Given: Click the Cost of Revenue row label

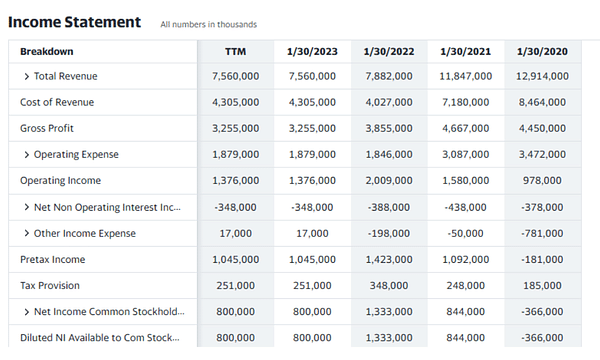Looking at the screenshot, I should [57, 102].
